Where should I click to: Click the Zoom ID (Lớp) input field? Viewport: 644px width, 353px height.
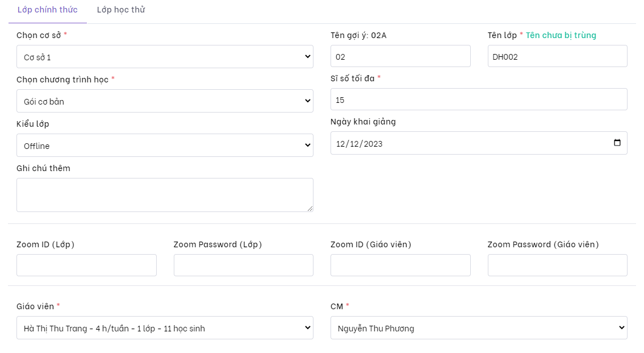coord(86,265)
